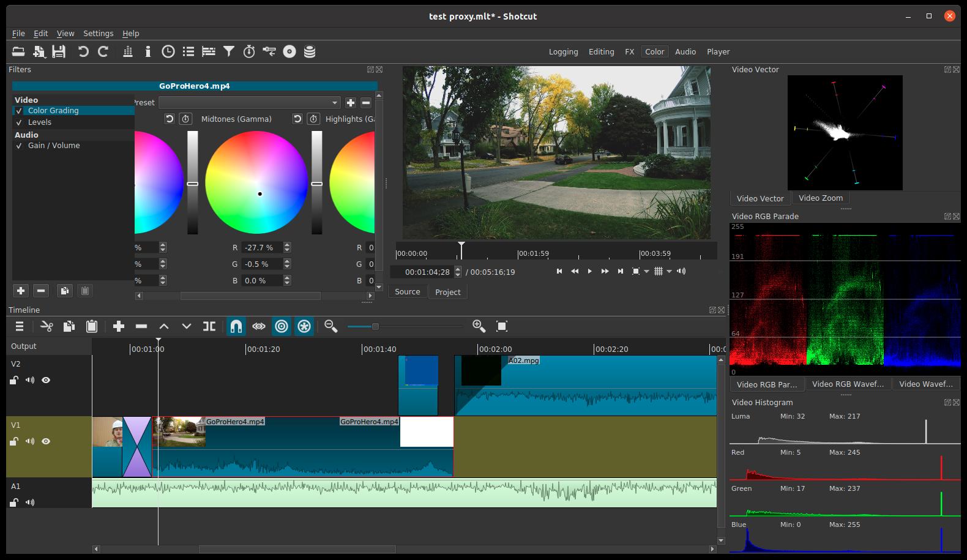Select the Video RGB Wavef... tab

[x=848, y=384]
